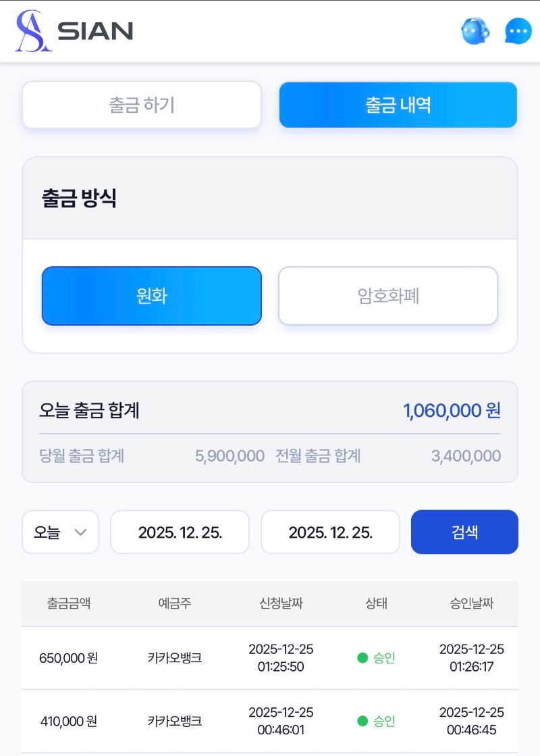
Task: Click green status dot of 650,000 withdrawal
Action: (x=362, y=657)
